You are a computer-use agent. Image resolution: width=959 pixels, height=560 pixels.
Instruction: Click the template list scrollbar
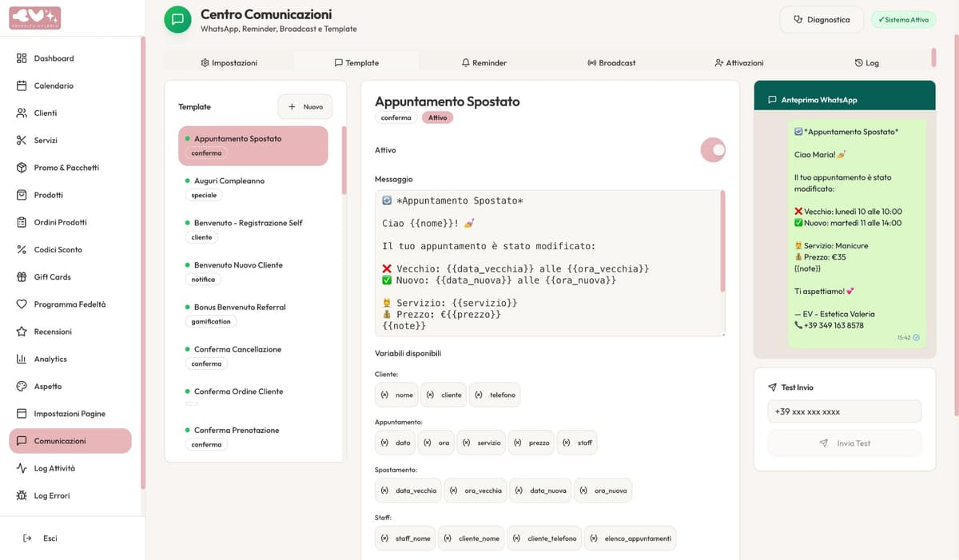(x=344, y=160)
